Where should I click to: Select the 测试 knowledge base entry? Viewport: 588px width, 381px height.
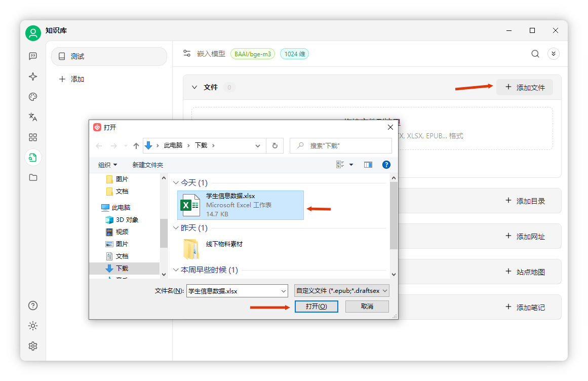pyautogui.click(x=109, y=56)
